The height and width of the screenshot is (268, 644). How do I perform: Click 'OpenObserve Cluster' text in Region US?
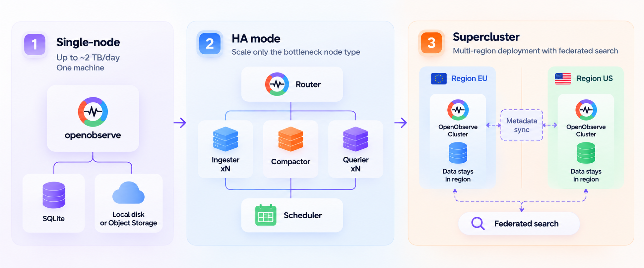[586, 131]
